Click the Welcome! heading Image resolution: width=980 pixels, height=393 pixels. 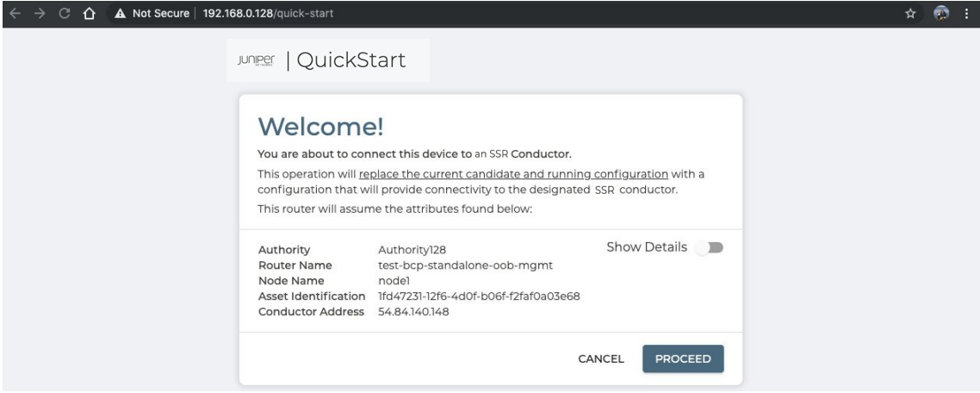[320, 127]
